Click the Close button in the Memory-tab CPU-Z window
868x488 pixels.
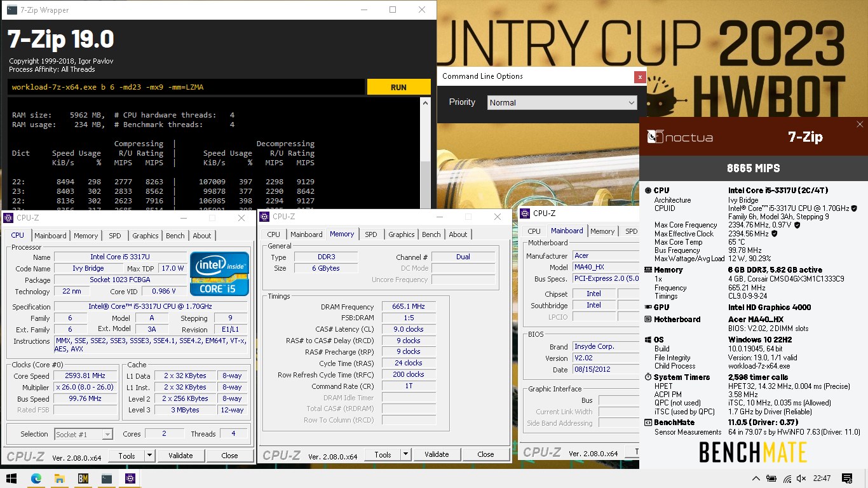click(485, 454)
